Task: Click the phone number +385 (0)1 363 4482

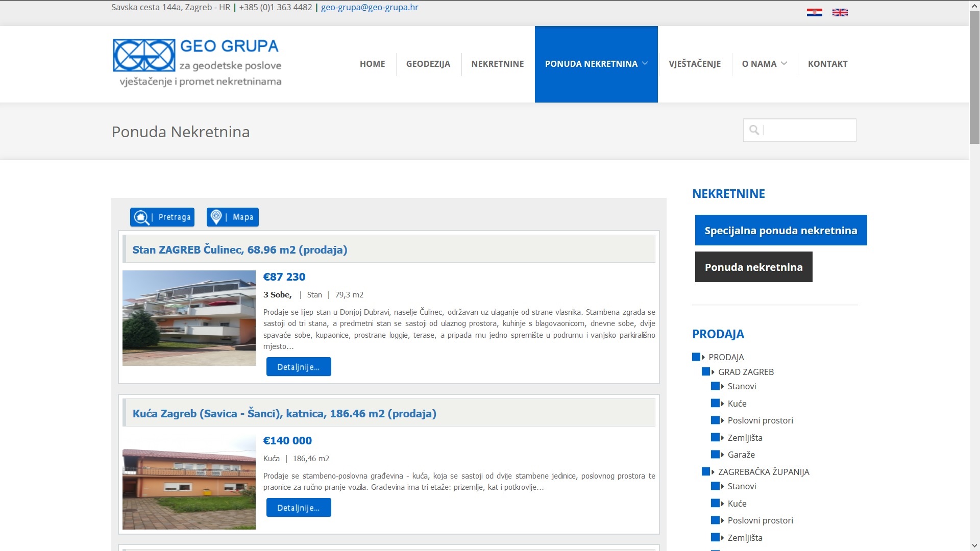Action: pos(276,8)
